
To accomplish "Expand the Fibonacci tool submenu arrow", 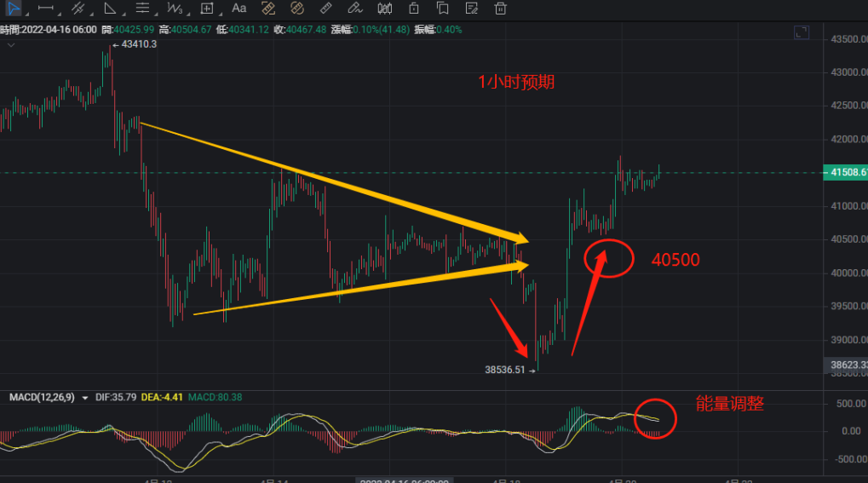I will (156, 14).
